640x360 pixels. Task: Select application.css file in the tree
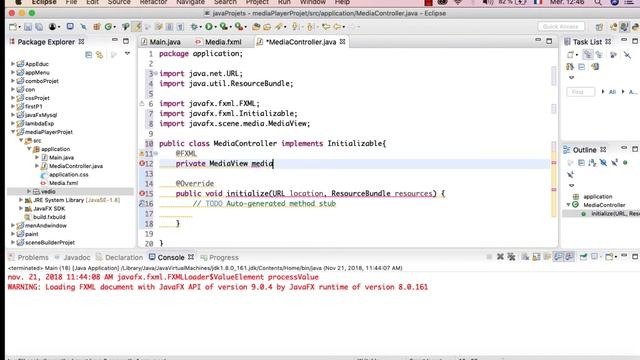[x=69, y=175]
